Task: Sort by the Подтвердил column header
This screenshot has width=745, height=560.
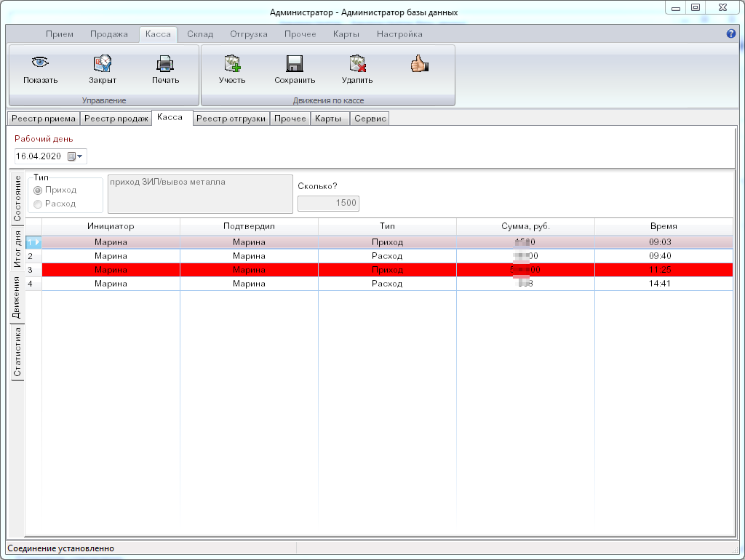Action: point(249,227)
